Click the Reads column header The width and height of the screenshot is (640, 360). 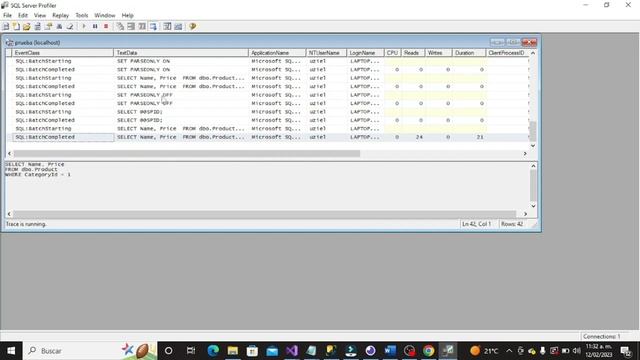click(x=413, y=53)
